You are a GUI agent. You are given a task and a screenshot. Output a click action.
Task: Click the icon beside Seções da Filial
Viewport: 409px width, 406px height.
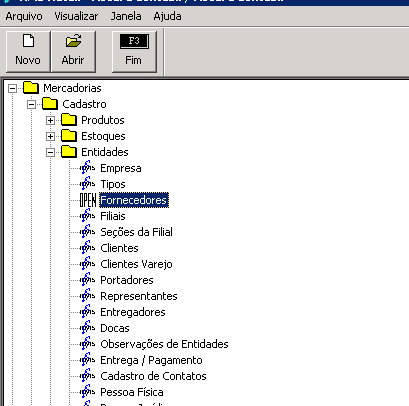[x=87, y=231]
